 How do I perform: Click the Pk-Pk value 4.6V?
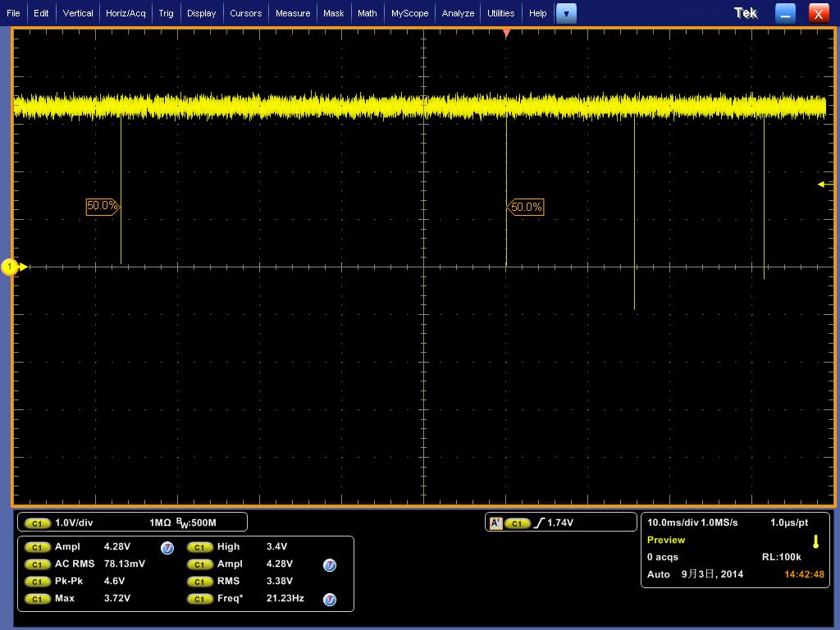pyautogui.click(x=114, y=582)
